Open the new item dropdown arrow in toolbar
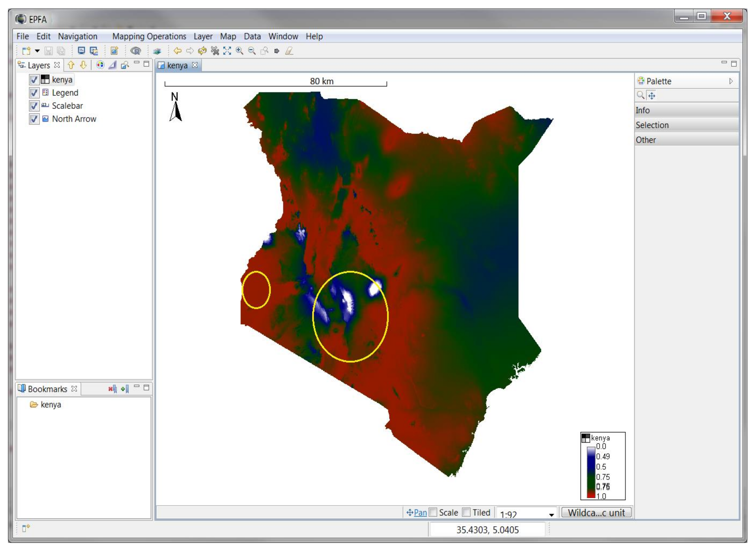Image resolution: width=756 pixels, height=551 pixels. [x=37, y=51]
